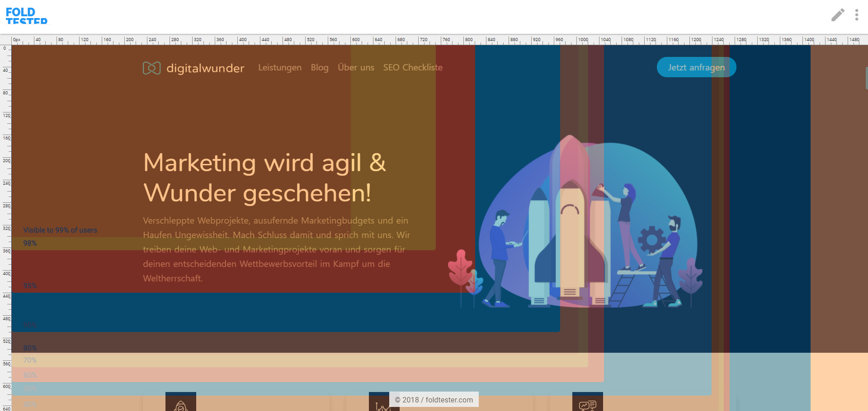Image resolution: width=868 pixels, height=411 pixels.
Task: Open the Über uns page
Action: click(x=356, y=67)
